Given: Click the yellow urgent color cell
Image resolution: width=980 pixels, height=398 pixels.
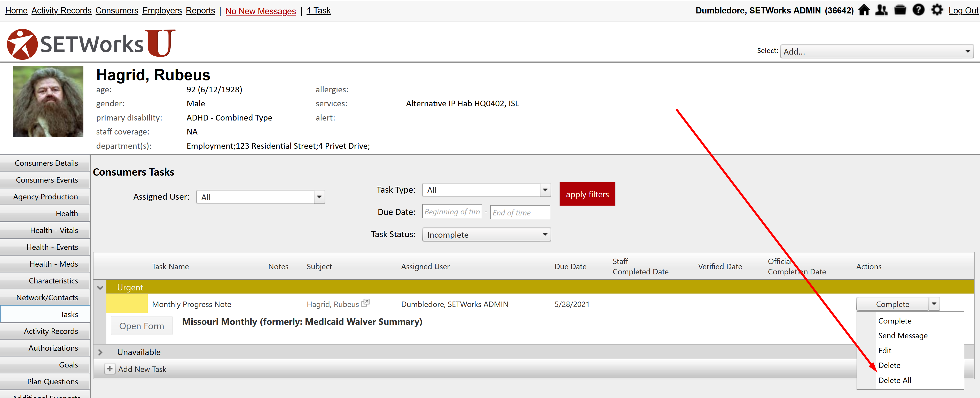Looking at the screenshot, I should tap(127, 304).
